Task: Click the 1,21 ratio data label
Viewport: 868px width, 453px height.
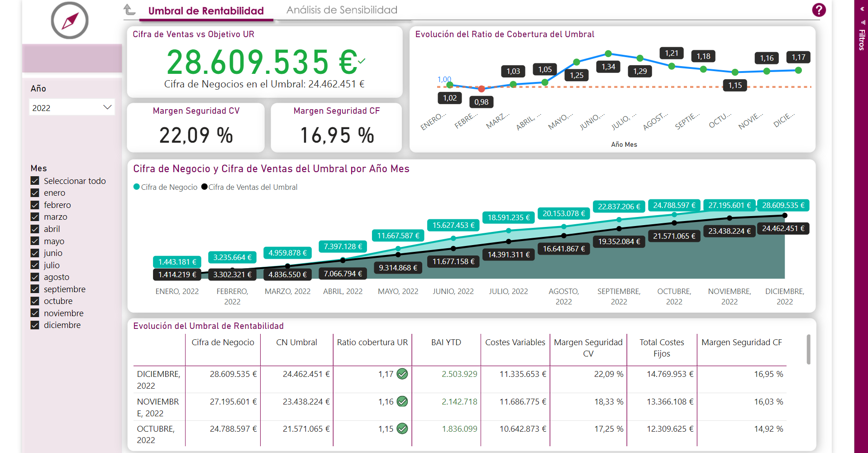Action: click(672, 53)
